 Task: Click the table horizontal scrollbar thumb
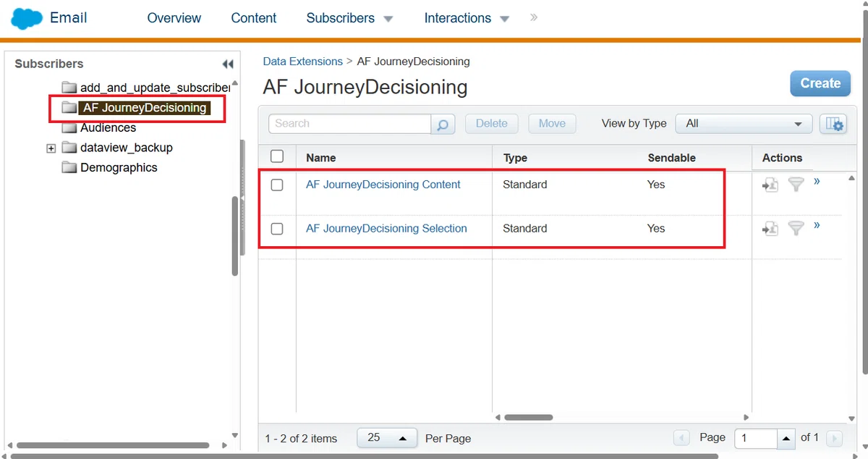pyautogui.click(x=528, y=417)
